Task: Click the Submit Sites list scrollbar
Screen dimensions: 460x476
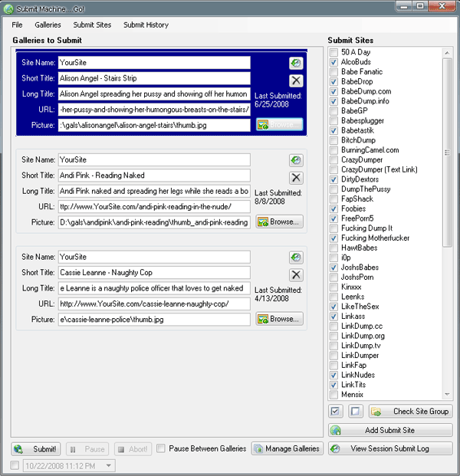Action: click(x=448, y=192)
